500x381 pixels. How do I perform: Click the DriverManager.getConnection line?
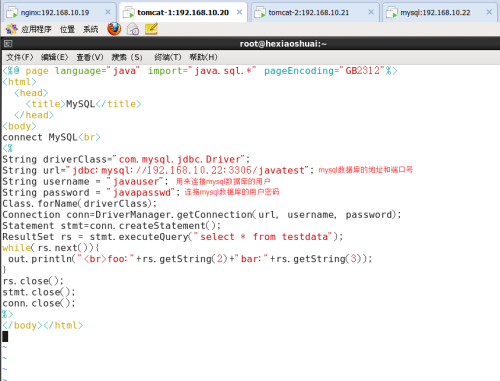[202, 215]
